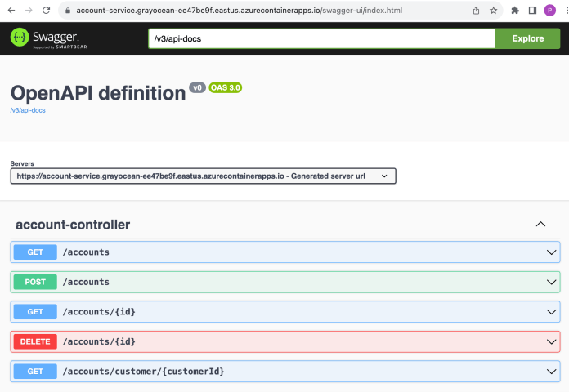Click the green Explore button
Image resolution: width=569 pixels, height=392 pixels.
tap(527, 38)
